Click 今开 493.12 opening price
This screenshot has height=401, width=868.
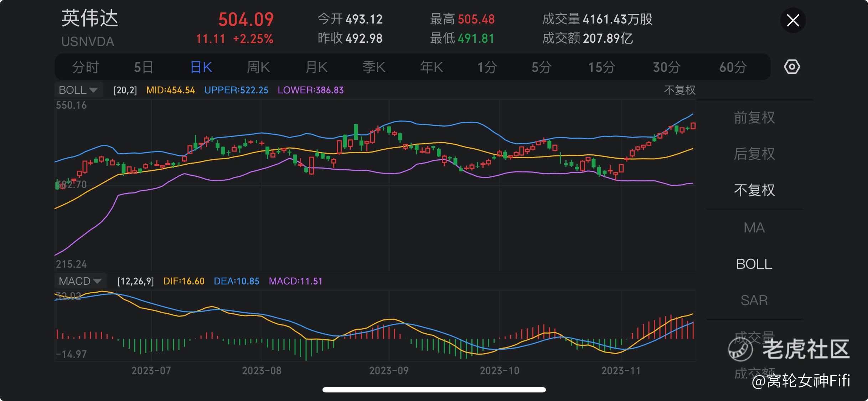point(350,19)
